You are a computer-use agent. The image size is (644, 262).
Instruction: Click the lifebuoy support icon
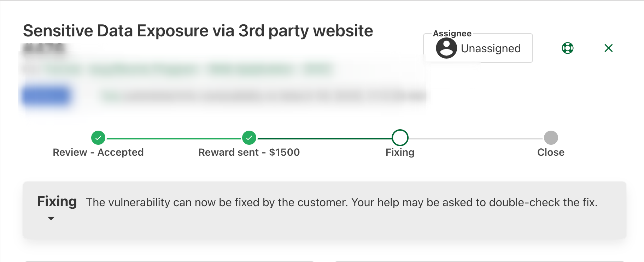(x=567, y=48)
